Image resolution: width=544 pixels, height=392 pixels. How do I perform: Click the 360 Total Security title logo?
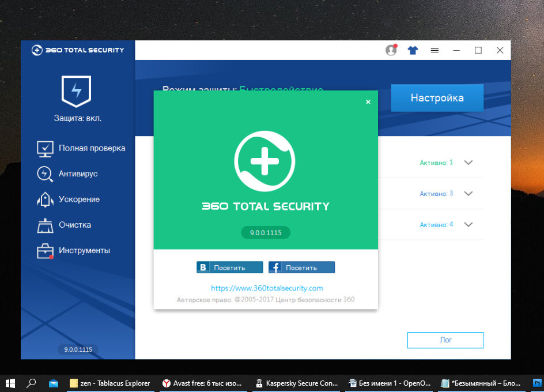(x=78, y=50)
